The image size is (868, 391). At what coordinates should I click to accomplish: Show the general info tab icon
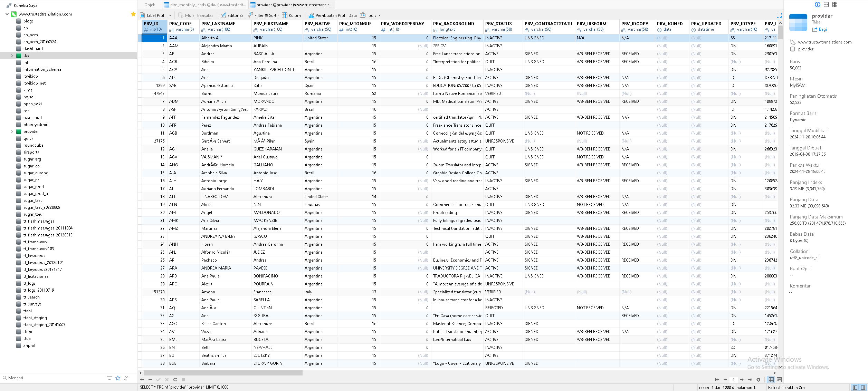tap(818, 4)
